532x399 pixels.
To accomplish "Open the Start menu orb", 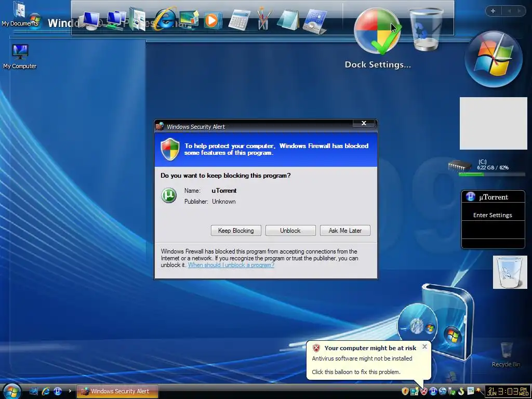I will (12, 391).
